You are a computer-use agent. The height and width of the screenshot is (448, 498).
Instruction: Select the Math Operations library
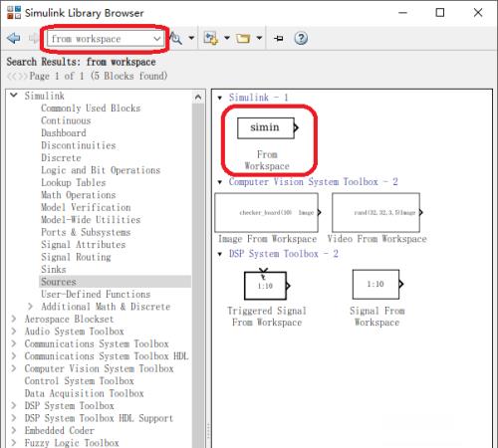point(79,195)
